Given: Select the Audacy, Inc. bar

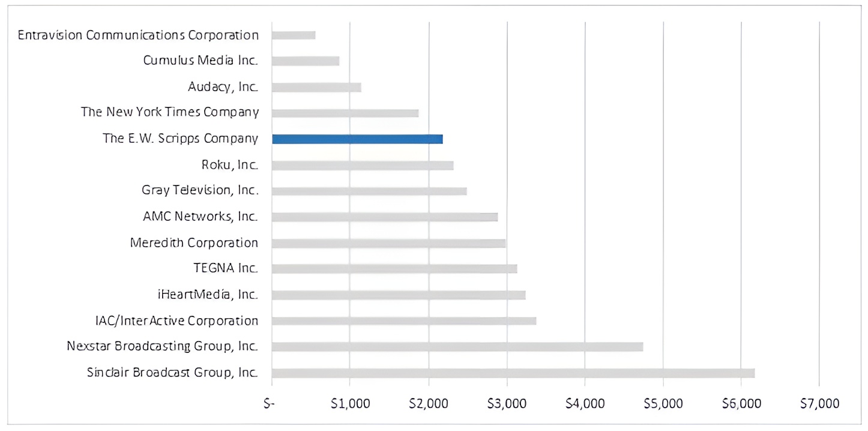Looking at the screenshot, I should [x=316, y=87].
